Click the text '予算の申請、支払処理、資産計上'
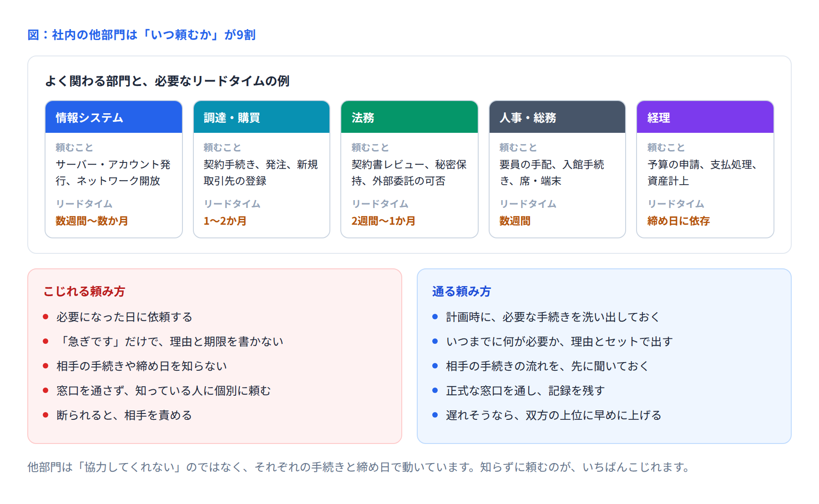This screenshot has height=504, width=819. 702,172
